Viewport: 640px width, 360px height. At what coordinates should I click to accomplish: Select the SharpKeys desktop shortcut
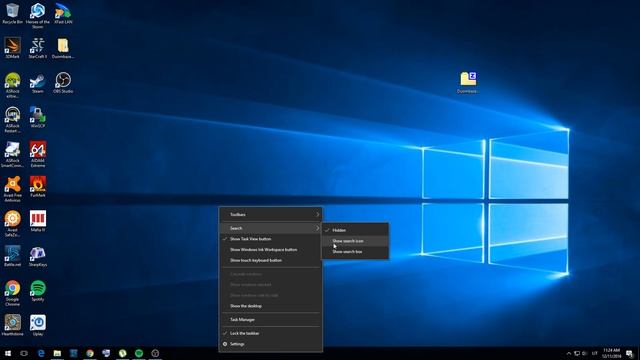38,256
